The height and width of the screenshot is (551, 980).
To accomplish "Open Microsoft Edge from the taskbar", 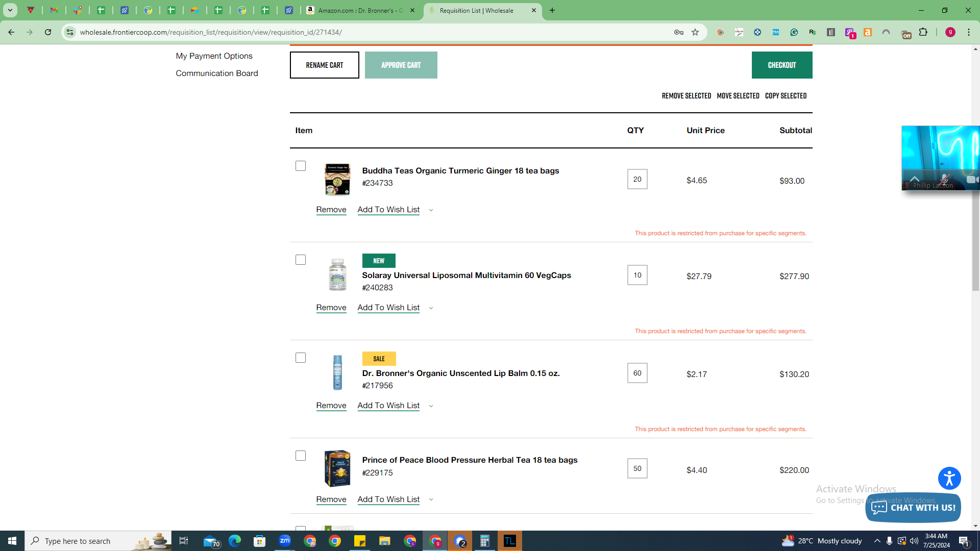I will [x=235, y=541].
